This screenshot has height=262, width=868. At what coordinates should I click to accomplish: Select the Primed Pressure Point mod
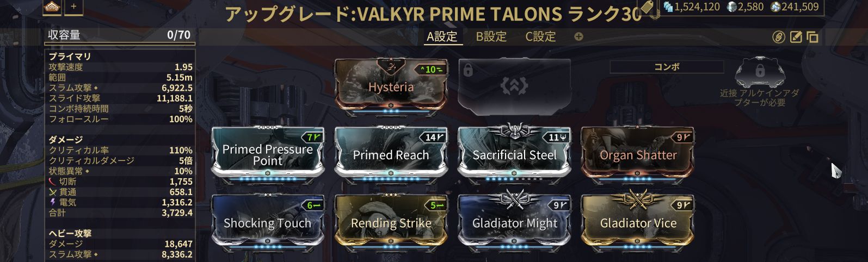pyautogui.click(x=267, y=154)
